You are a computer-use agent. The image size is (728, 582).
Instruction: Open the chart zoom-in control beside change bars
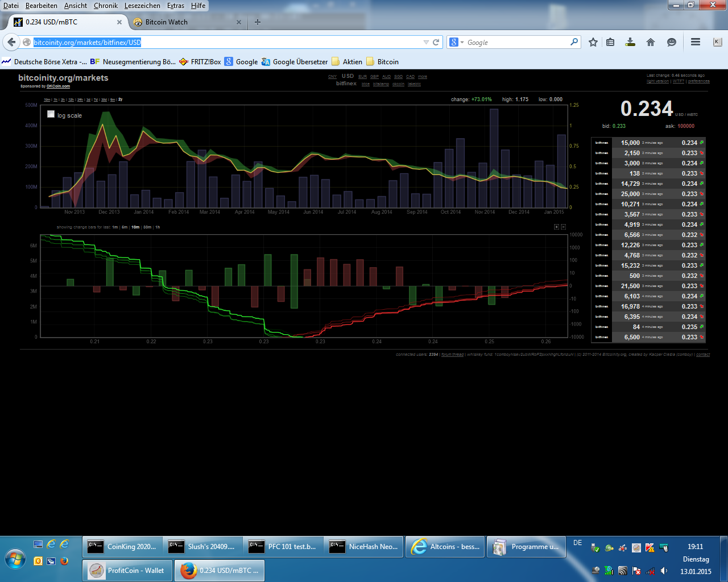pyautogui.click(x=556, y=227)
